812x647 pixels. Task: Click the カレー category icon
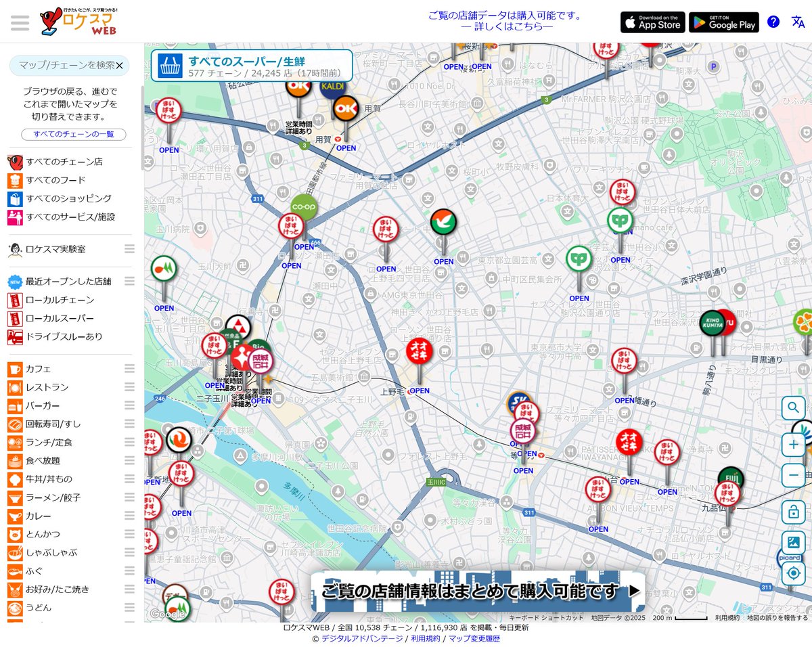[15, 516]
